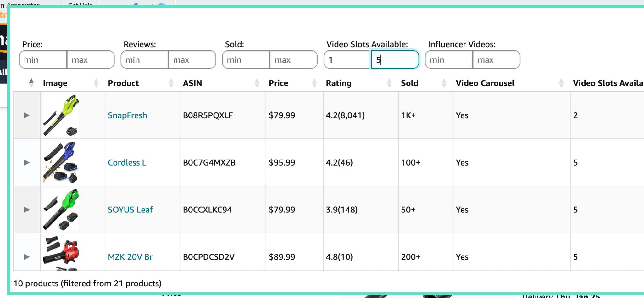The width and height of the screenshot is (644, 298).
Task: Expand the SOYUS Leaf row details
Action: pyautogui.click(x=27, y=210)
